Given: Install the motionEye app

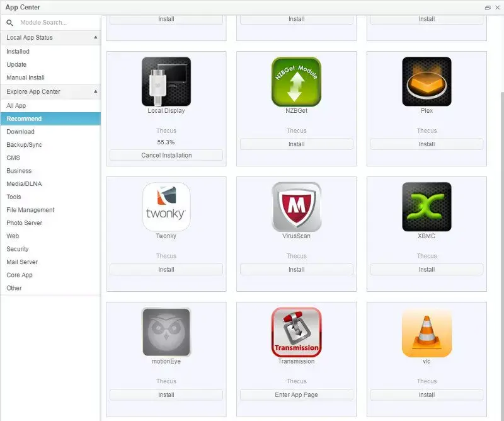Looking at the screenshot, I should (166, 395).
